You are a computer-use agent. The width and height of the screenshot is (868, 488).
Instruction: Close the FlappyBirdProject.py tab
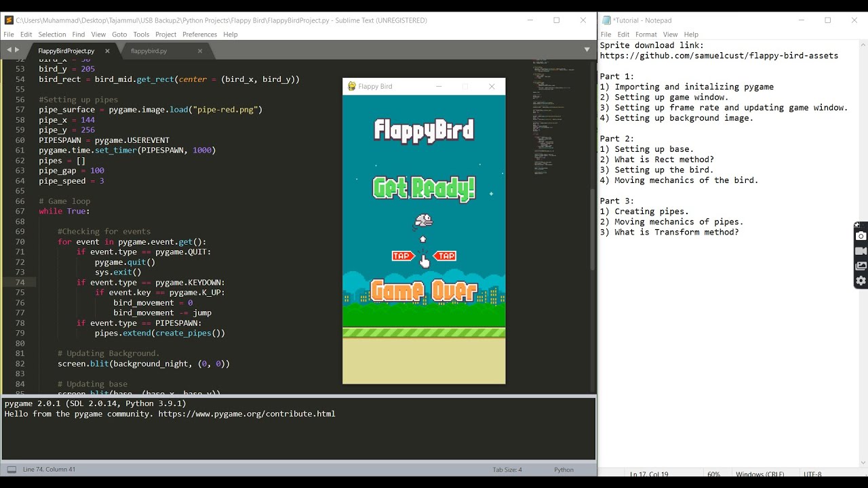tap(108, 51)
